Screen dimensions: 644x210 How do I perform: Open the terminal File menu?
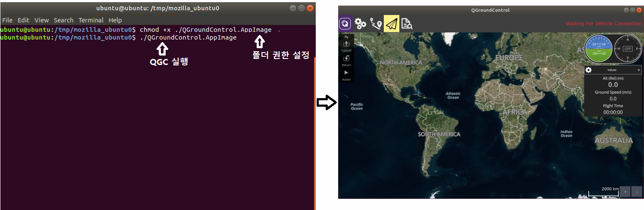click(x=7, y=20)
